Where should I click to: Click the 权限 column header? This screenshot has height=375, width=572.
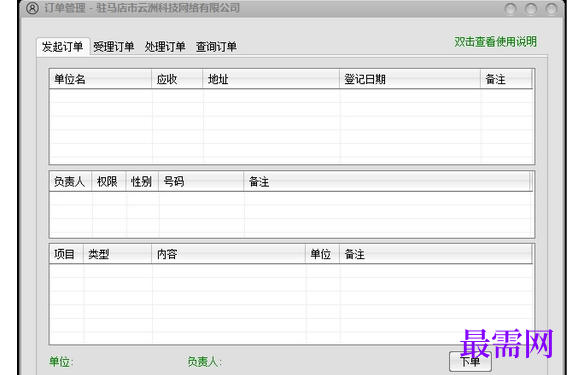(x=109, y=181)
